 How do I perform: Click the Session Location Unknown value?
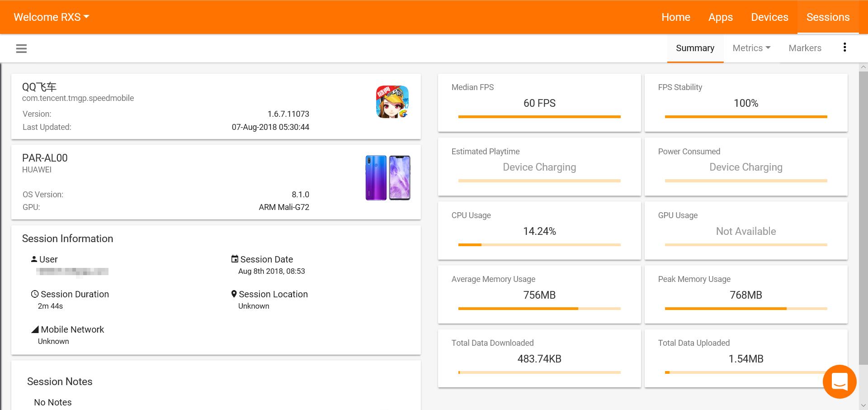[254, 306]
